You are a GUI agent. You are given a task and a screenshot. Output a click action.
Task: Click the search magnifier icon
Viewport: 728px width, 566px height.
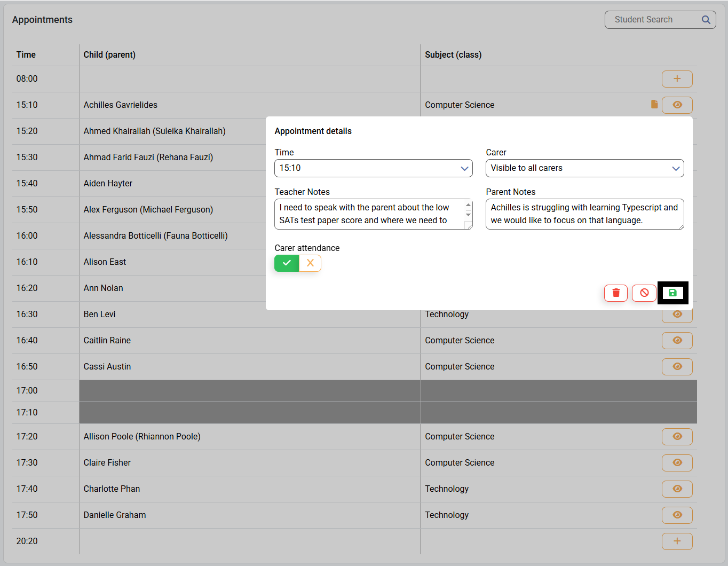coord(706,20)
